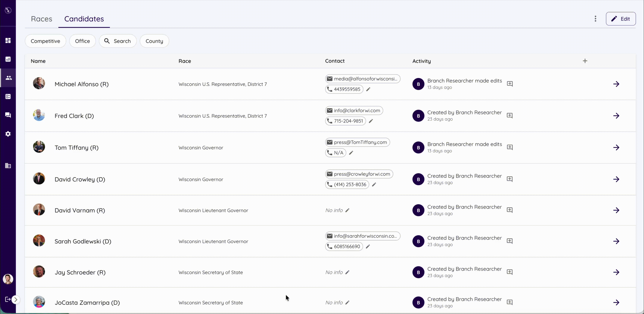Click the name Tom Tiffany (R)
Screen dimensions: 644x314
[77, 148]
